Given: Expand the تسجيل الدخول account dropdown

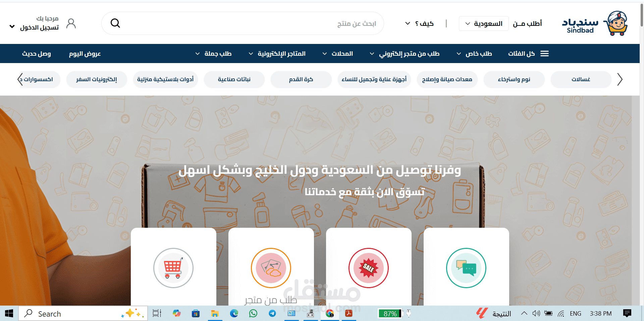Looking at the screenshot, I should click(34, 28).
